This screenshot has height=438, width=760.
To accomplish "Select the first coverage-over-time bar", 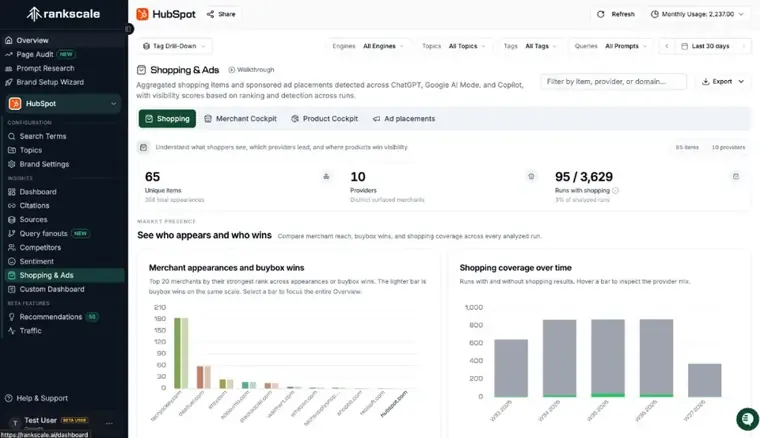I will coord(511,368).
